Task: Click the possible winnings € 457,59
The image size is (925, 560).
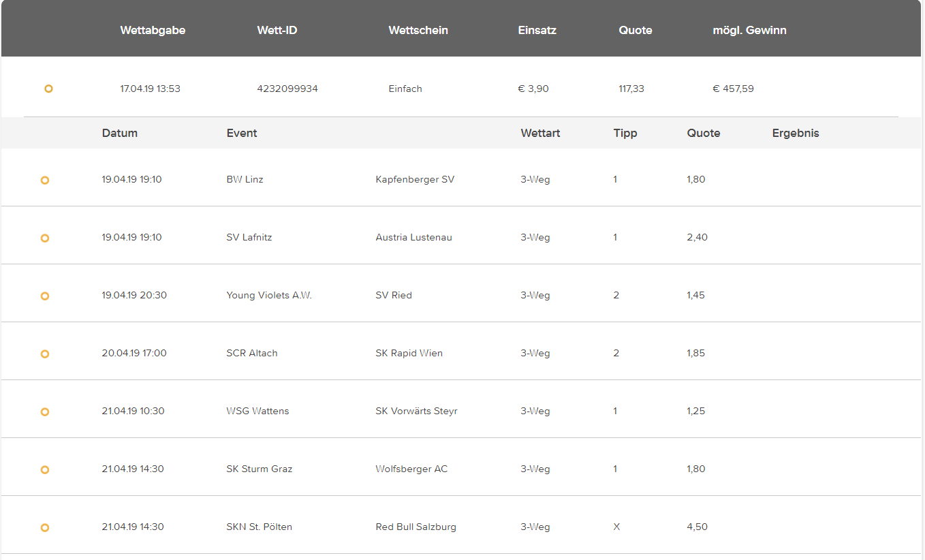Action: (x=733, y=89)
